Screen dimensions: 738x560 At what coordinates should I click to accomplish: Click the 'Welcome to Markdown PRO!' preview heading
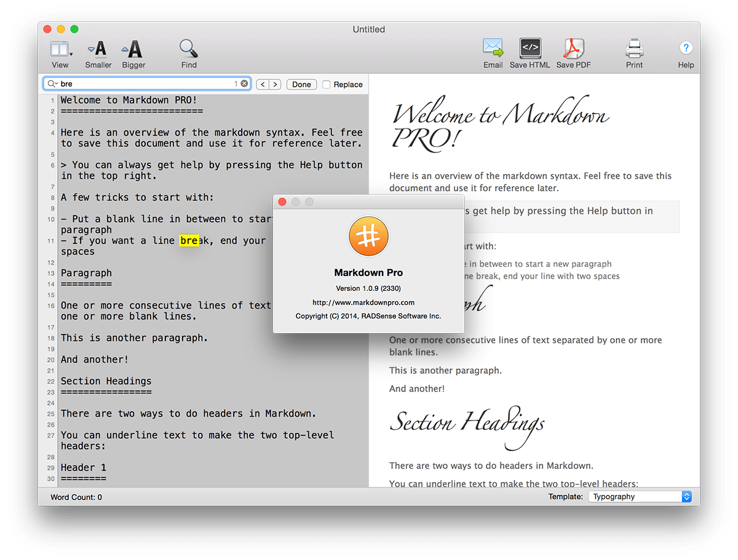(499, 124)
